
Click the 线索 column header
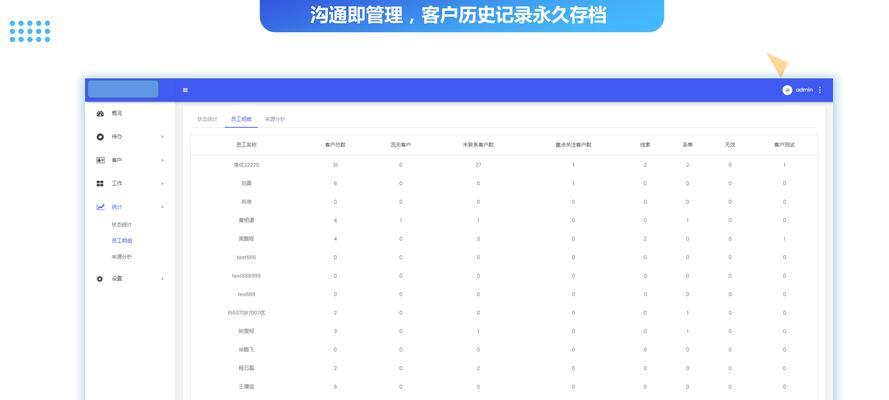[645, 145]
